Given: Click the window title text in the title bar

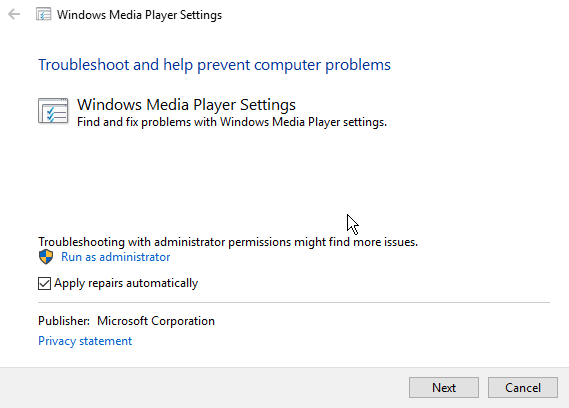Looking at the screenshot, I should (139, 15).
